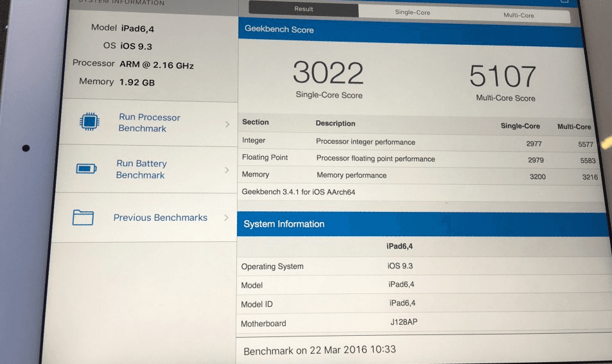Screen dimensions: 612x364
Task: Open the chevron beside Run Processor Benchmark
Action: pos(227,124)
